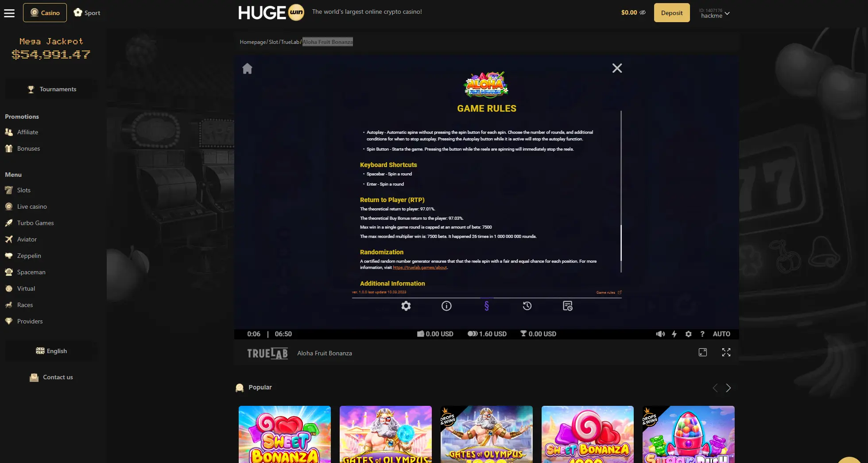
Task: Click the Keyboard Shortcuts heading
Action: (388, 165)
